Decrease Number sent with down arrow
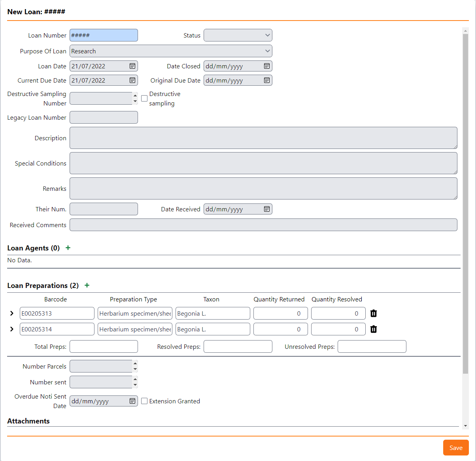476x461 pixels. (135, 385)
